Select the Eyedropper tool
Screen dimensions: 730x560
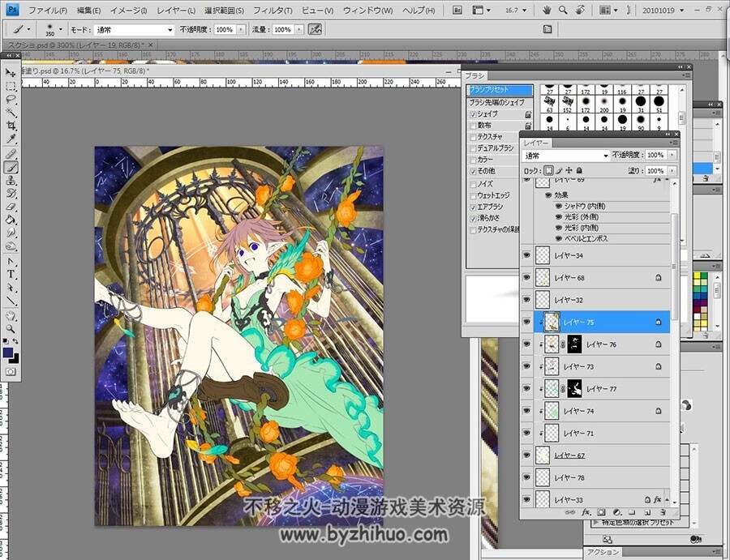click(x=11, y=139)
